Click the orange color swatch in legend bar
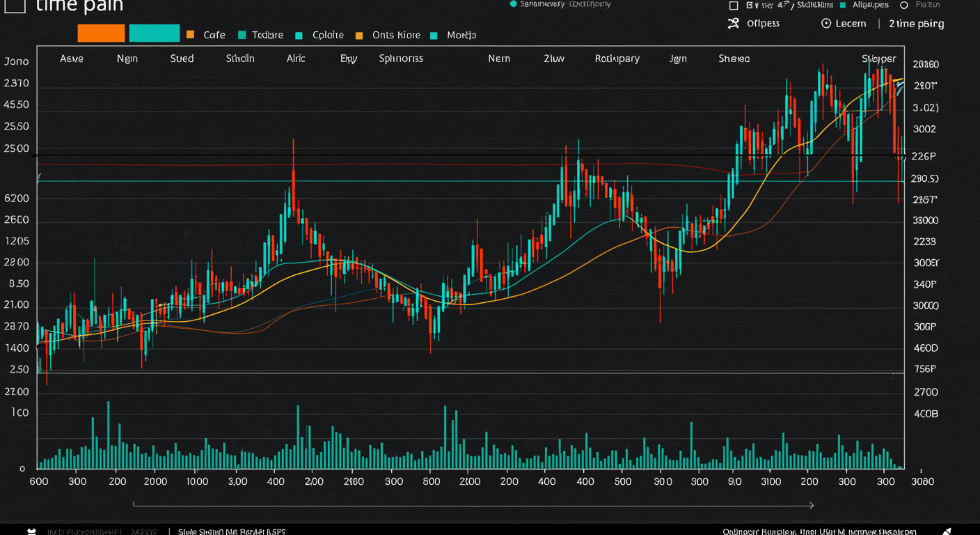980x535 pixels. click(x=101, y=33)
